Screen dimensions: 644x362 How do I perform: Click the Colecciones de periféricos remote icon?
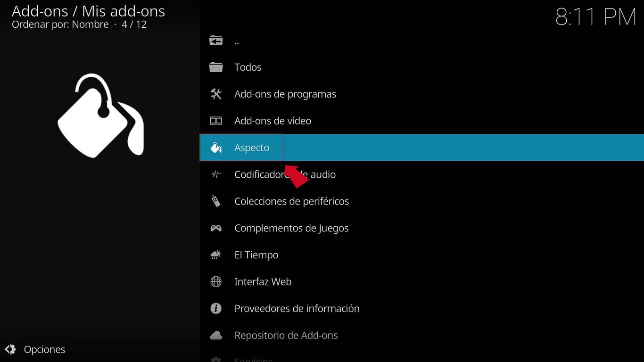tap(216, 201)
